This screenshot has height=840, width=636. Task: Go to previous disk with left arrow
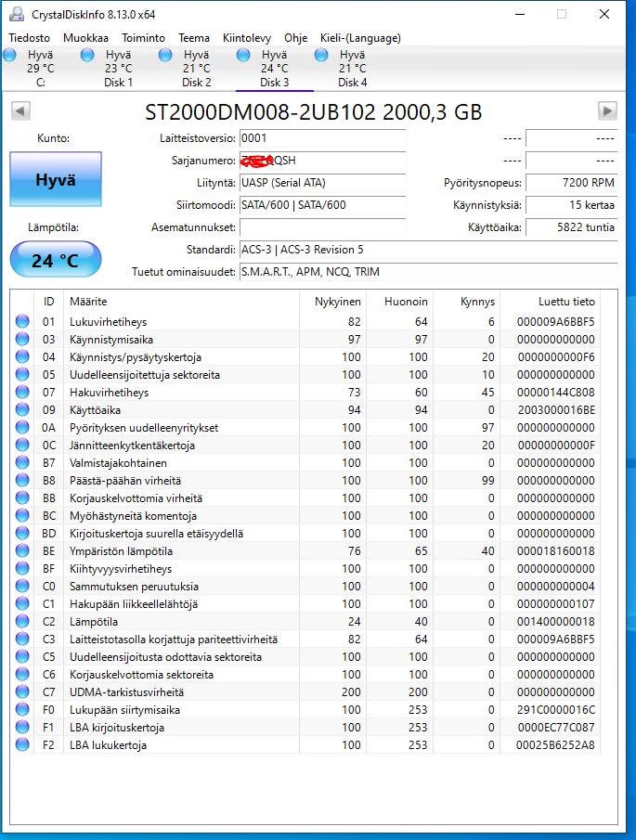pyautogui.click(x=20, y=110)
